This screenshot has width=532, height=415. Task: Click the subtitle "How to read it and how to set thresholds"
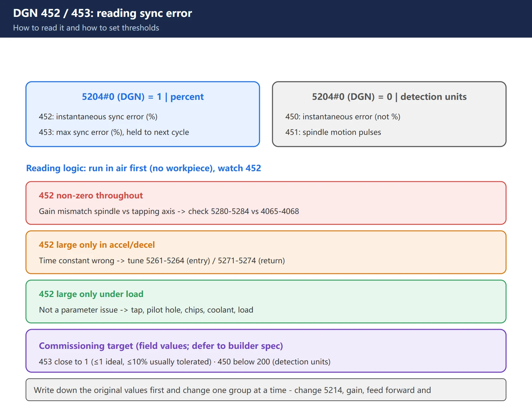86,28
